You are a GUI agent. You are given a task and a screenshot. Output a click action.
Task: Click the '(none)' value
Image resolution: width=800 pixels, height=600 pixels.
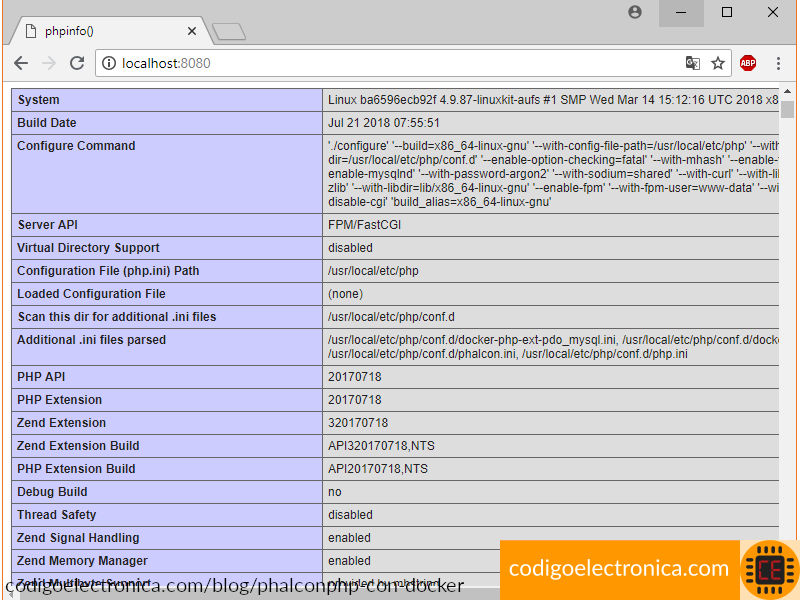tap(345, 294)
